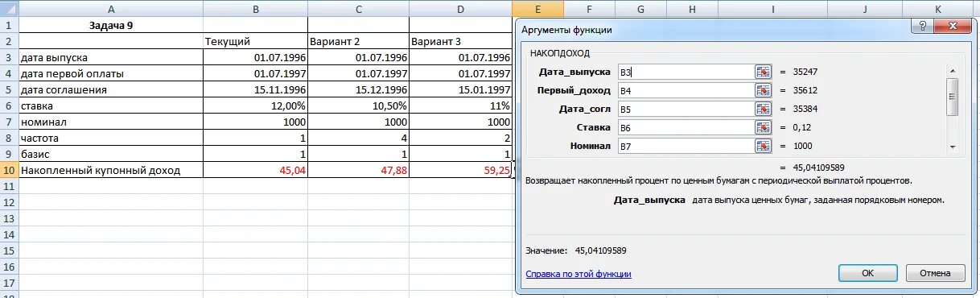
Task: Select the базис label cell
Action: (x=110, y=154)
